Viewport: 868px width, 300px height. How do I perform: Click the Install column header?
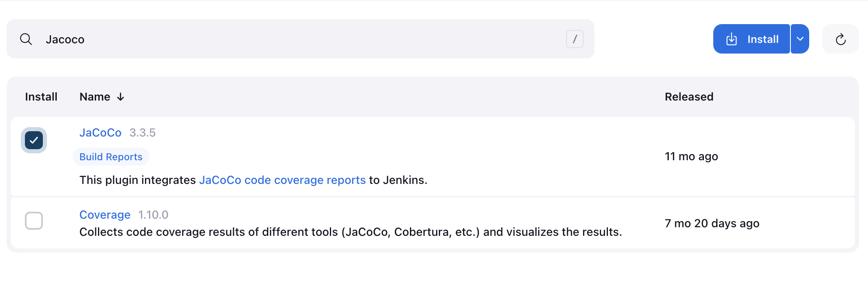[x=41, y=97]
